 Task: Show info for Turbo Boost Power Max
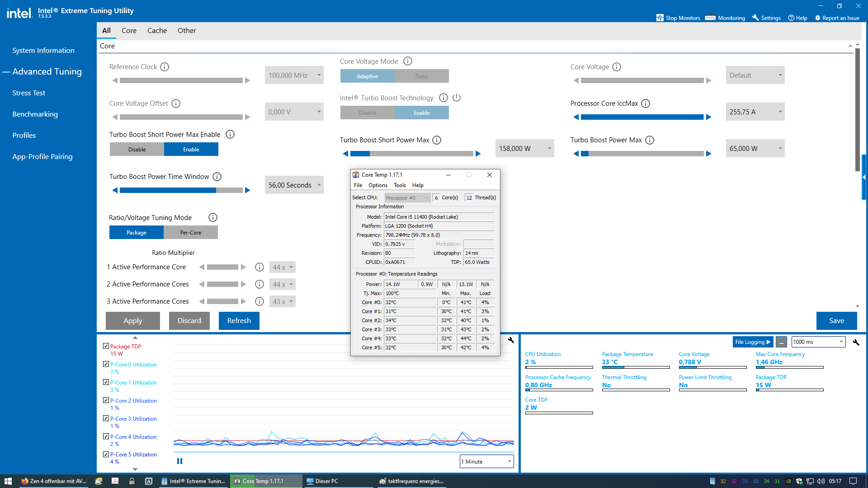click(650, 140)
